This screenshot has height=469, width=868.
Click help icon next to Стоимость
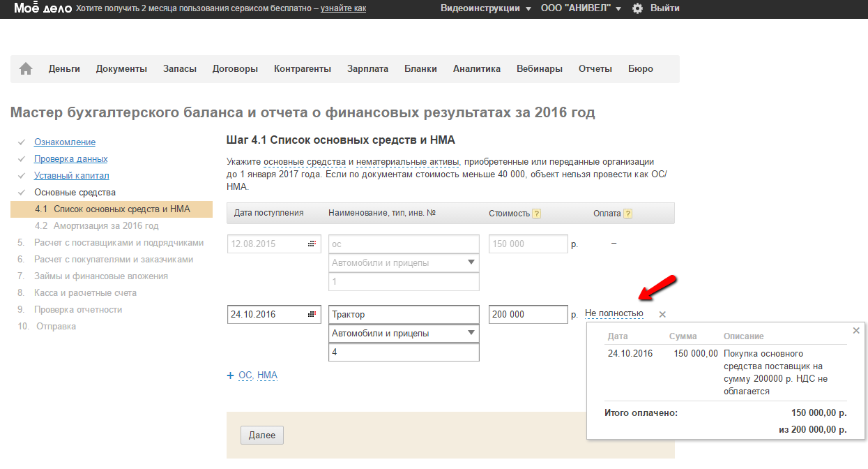coord(537,214)
